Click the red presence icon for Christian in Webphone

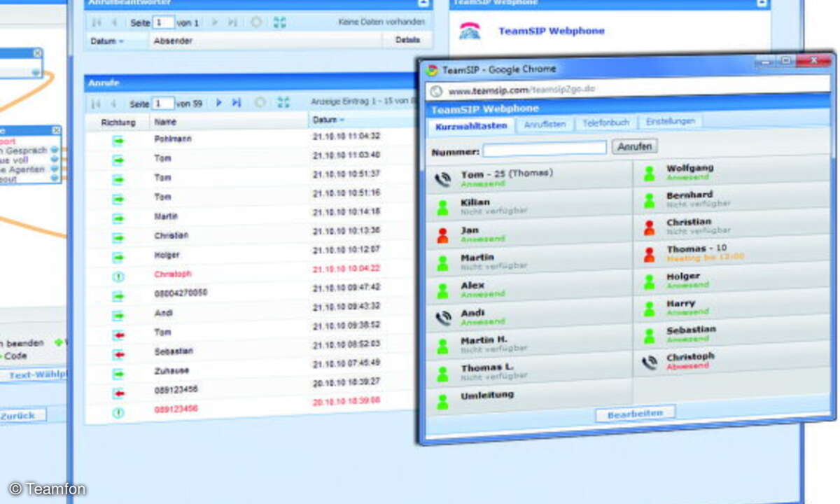click(650, 227)
